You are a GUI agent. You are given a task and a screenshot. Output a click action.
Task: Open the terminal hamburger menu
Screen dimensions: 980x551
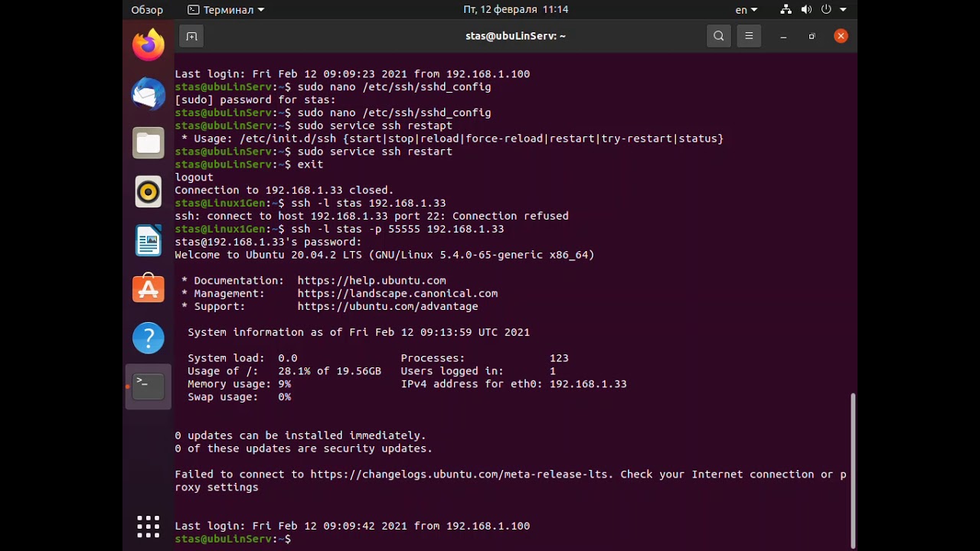click(x=749, y=36)
